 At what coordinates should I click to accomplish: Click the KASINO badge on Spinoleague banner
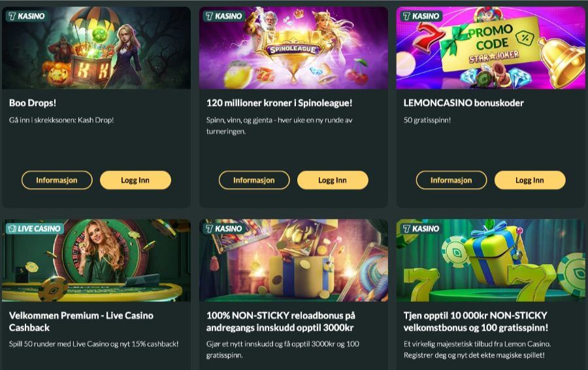pos(223,16)
